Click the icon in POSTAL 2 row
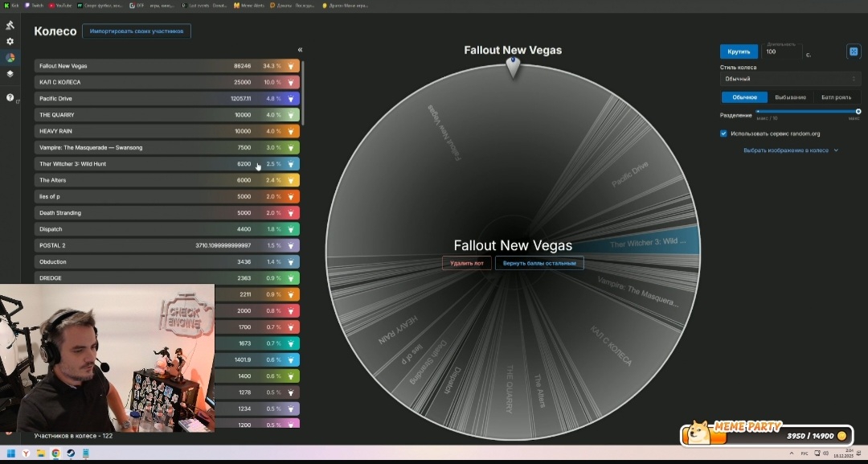The height and width of the screenshot is (464, 868). pyautogui.click(x=291, y=245)
